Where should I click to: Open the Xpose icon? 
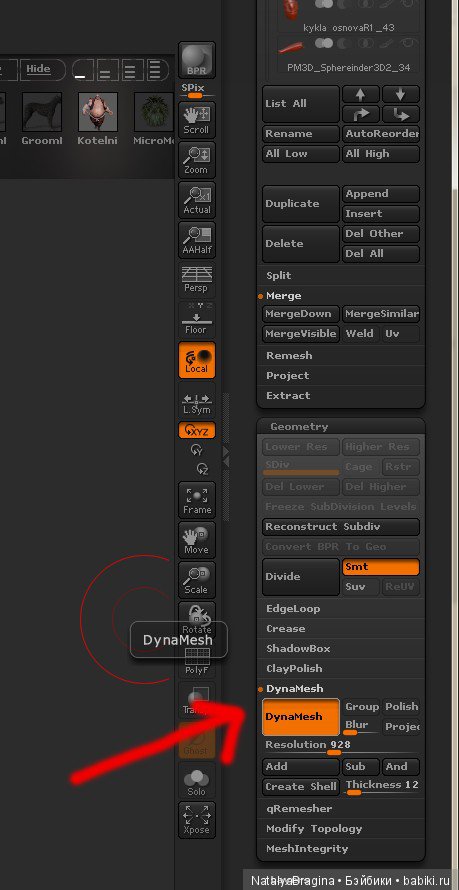click(x=197, y=820)
